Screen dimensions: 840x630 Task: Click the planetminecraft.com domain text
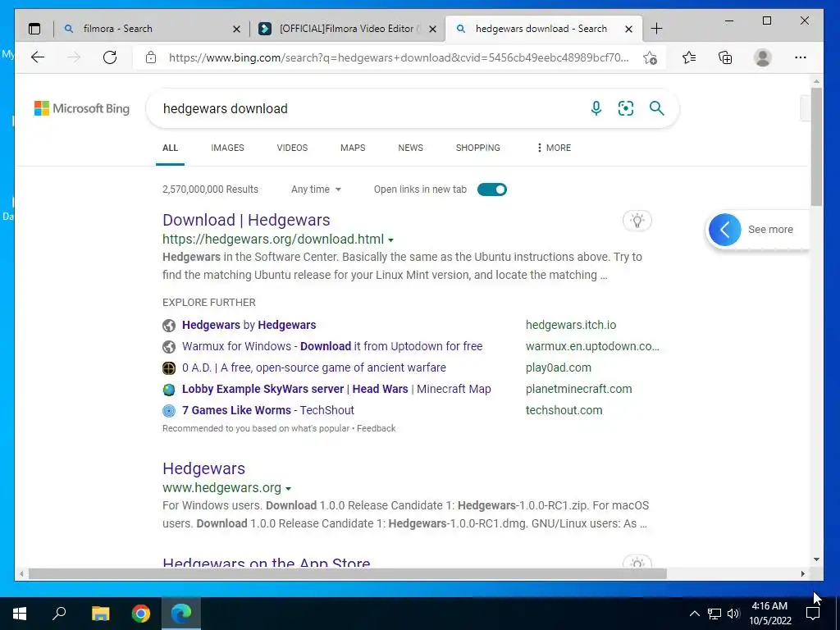(x=578, y=390)
